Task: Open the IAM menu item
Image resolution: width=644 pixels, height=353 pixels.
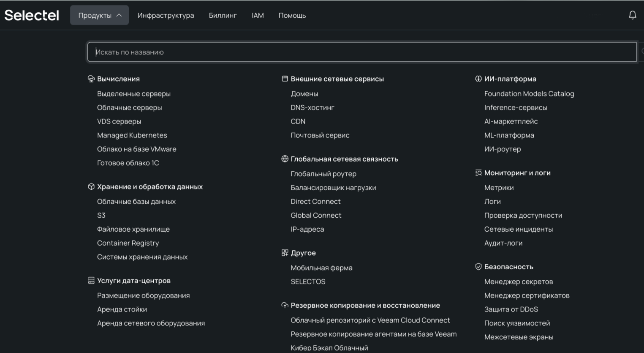Action: [x=258, y=15]
